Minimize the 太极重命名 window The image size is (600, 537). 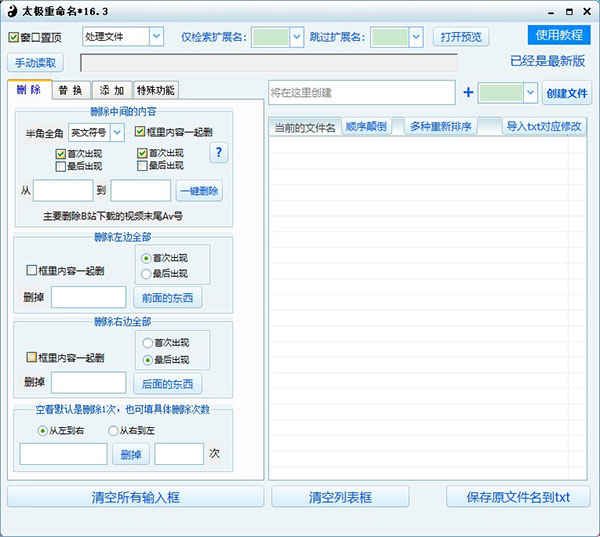coord(551,12)
